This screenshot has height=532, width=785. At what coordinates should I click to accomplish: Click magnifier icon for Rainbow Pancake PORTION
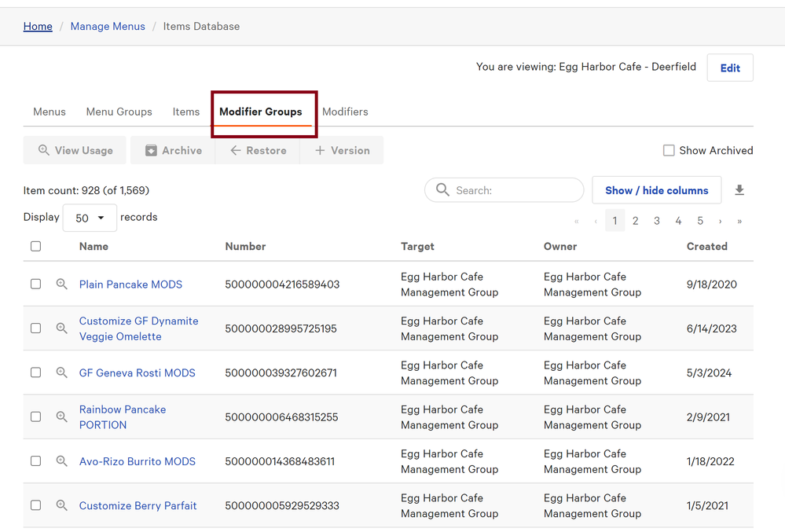61,417
